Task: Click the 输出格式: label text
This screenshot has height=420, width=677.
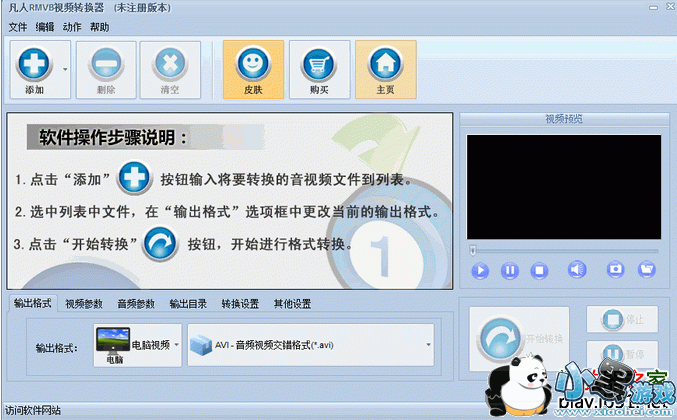Action: pos(56,348)
